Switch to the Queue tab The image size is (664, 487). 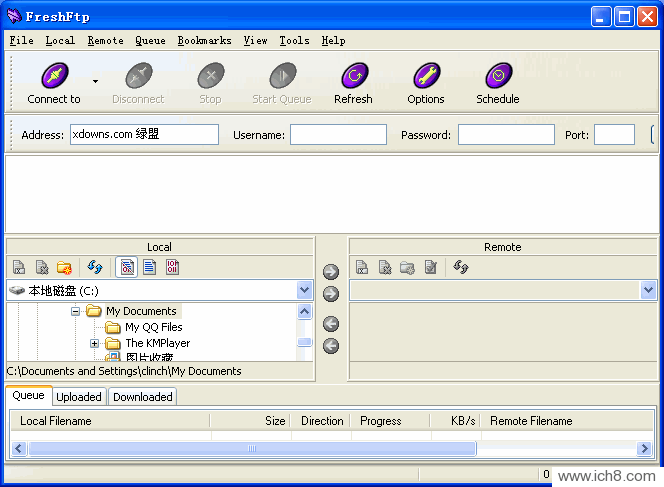[x=28, y=396]
